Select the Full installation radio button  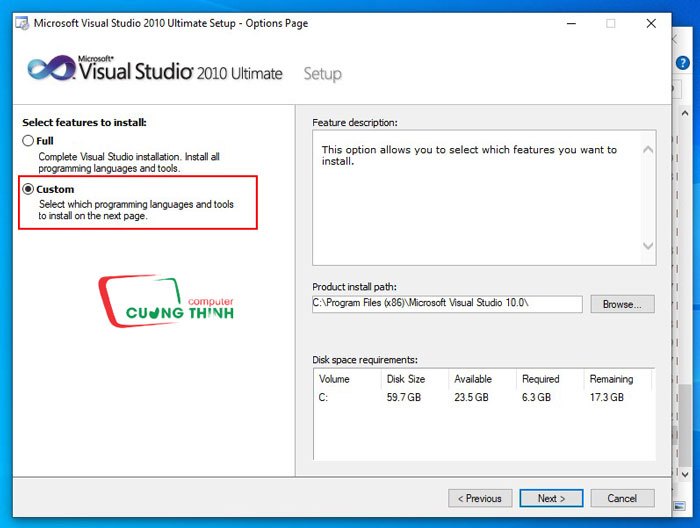(28, 141)
